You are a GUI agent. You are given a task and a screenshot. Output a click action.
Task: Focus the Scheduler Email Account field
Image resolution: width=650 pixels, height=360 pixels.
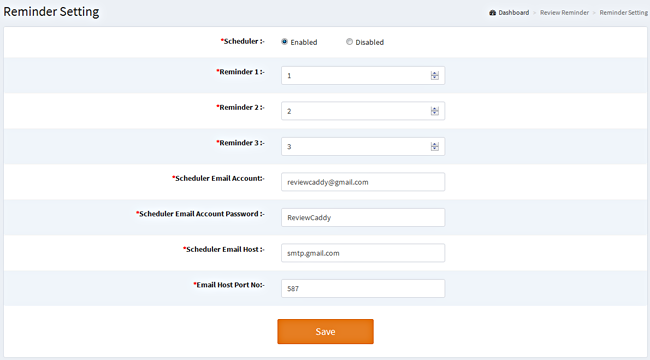pyautogui.click(x=363, y=182)
